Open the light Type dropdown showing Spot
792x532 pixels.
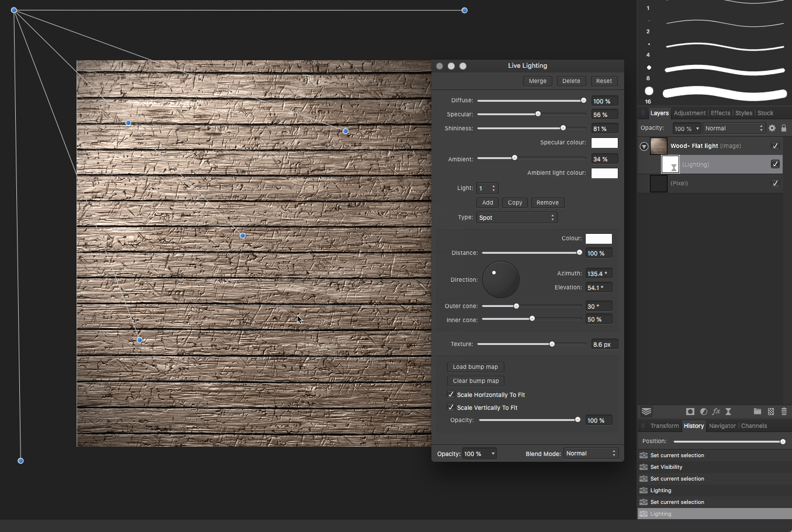click(x=517, y=217)
